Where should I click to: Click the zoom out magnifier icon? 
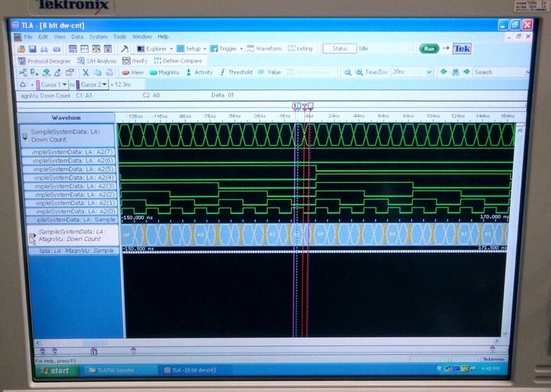347,72
